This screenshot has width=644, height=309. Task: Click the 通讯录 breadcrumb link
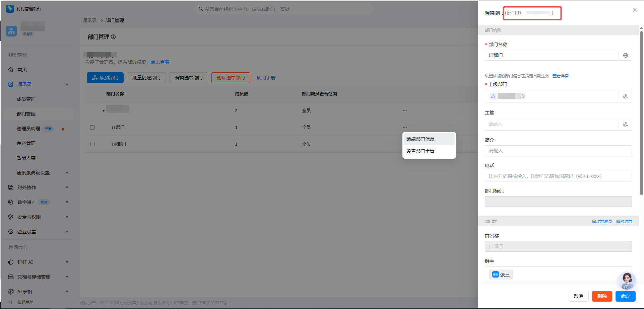89,20
